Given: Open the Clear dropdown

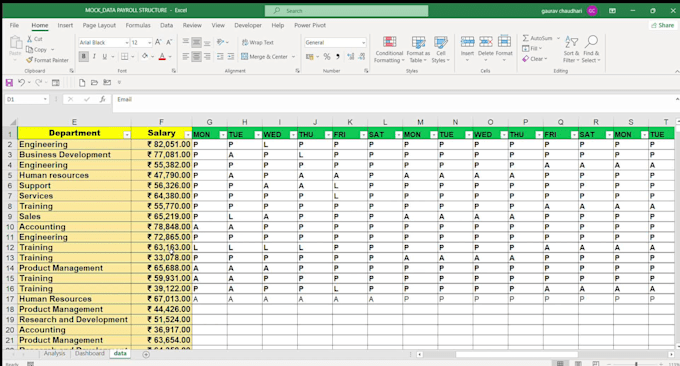Looking at the screenshot, I should (x=535, y=59).
